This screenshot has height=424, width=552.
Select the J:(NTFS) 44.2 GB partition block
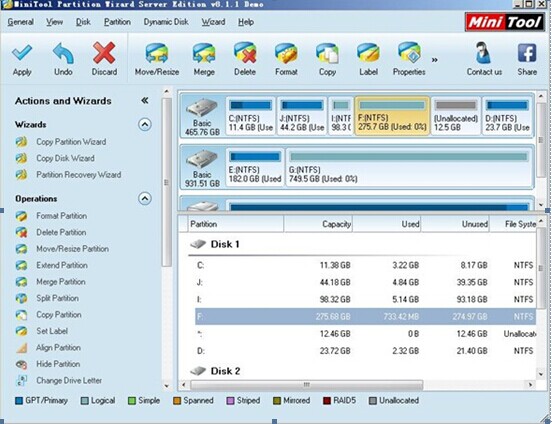tap(302, 116)
